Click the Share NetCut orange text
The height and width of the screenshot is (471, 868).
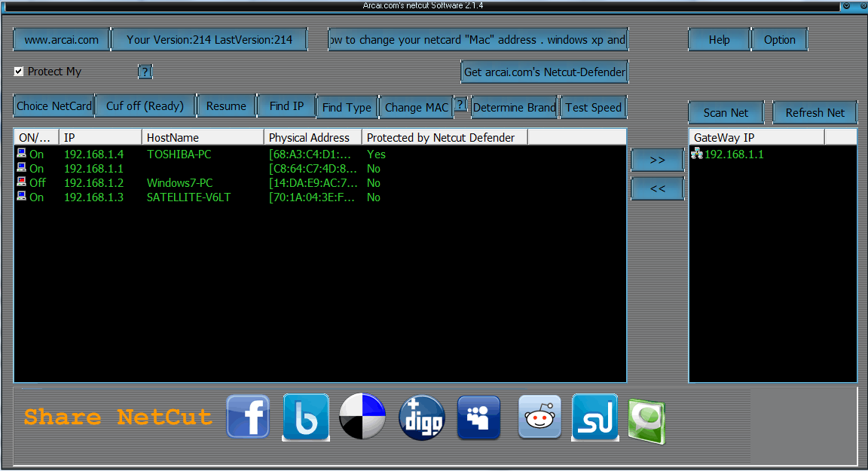click(118, 417)
